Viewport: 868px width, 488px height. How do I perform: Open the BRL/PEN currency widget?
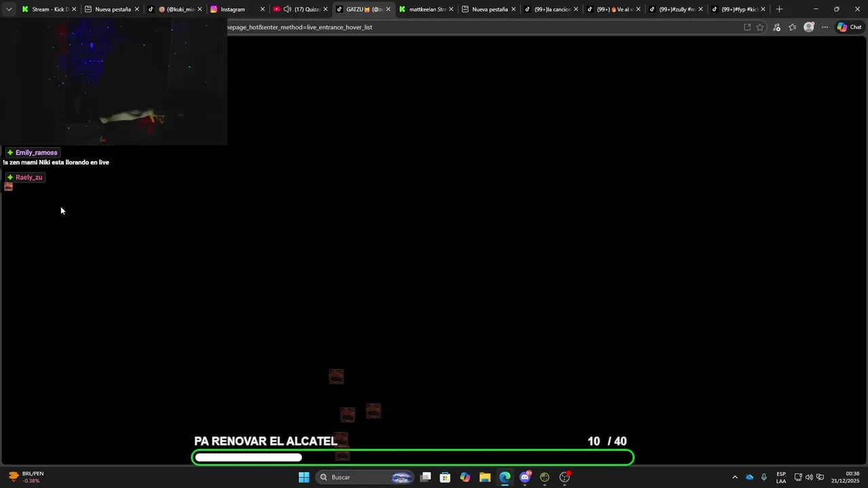tap(27, 477)
